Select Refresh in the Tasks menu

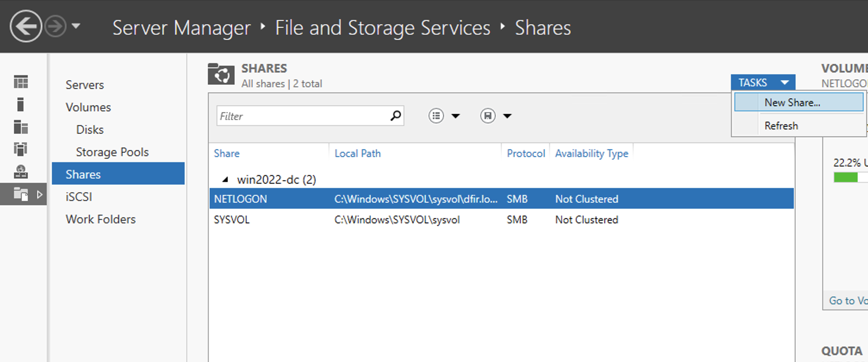click(781, 126)
